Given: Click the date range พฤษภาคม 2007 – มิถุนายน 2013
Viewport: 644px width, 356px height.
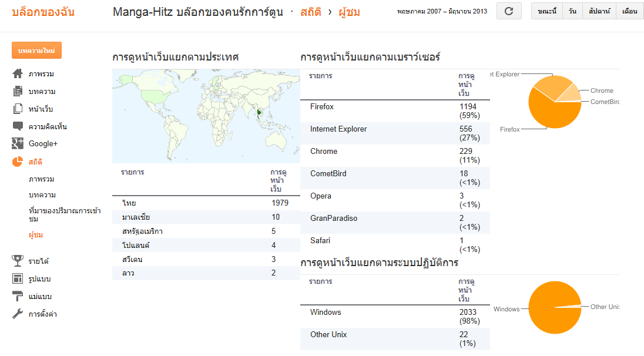Looking at the screenshot, I should point(442,12).
